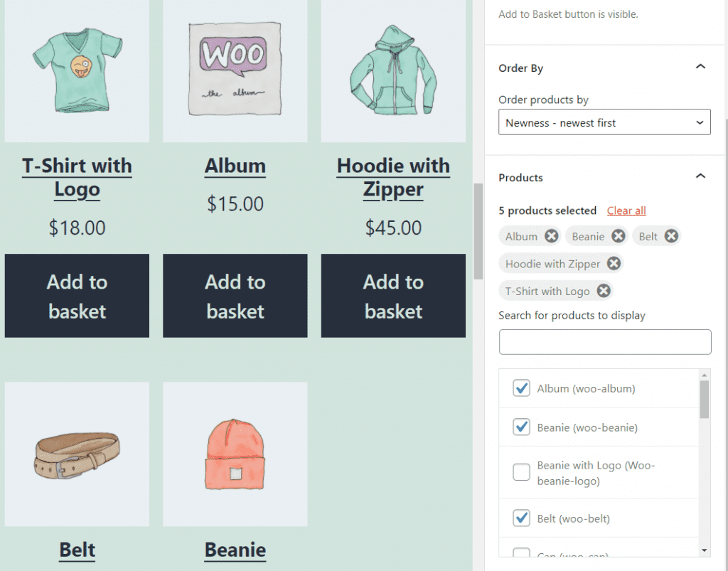This screenshot has width=728, height=571.
Task: Click Add to basket under Album
Action: tap(235, 296)
